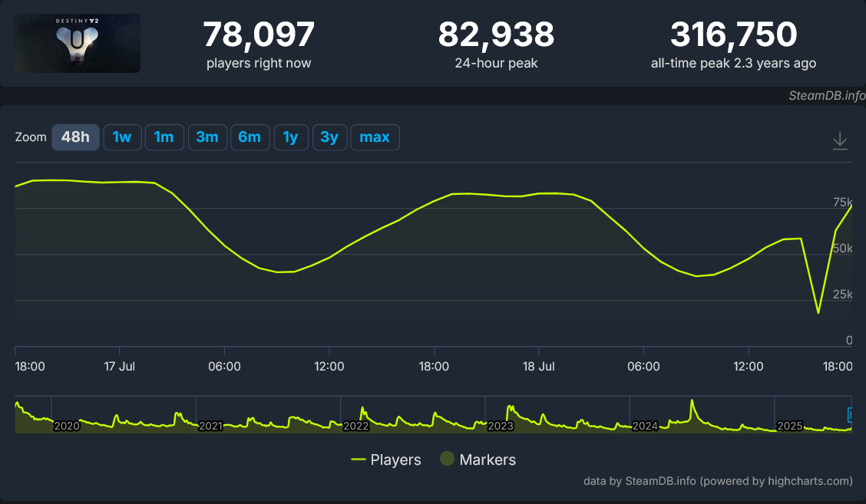The width and height of the screenshot is (866, 504).
Task: Click the 2021 label in the navigator
Action: click(x=210, y=426)
